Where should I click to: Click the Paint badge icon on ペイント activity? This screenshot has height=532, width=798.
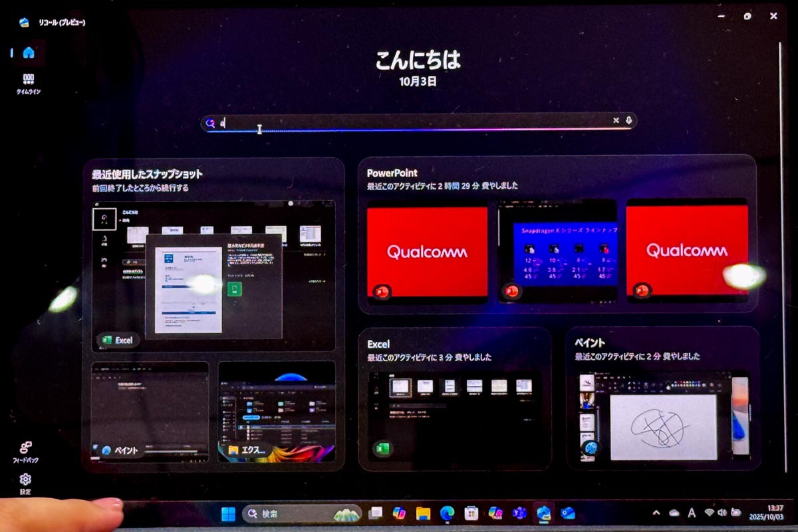coord(589,449)
